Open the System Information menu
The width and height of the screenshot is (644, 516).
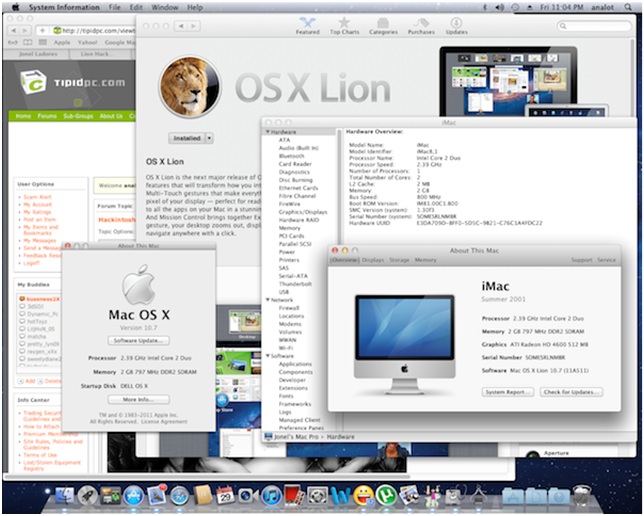point(64,7)
